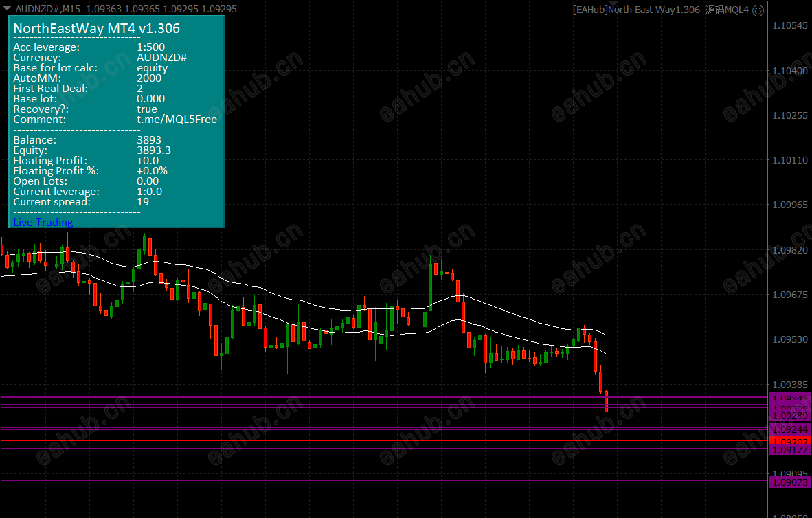Click the Open Lots value 0.00
The height and width of the screenshot is (518, 812).
coord(148,181)
